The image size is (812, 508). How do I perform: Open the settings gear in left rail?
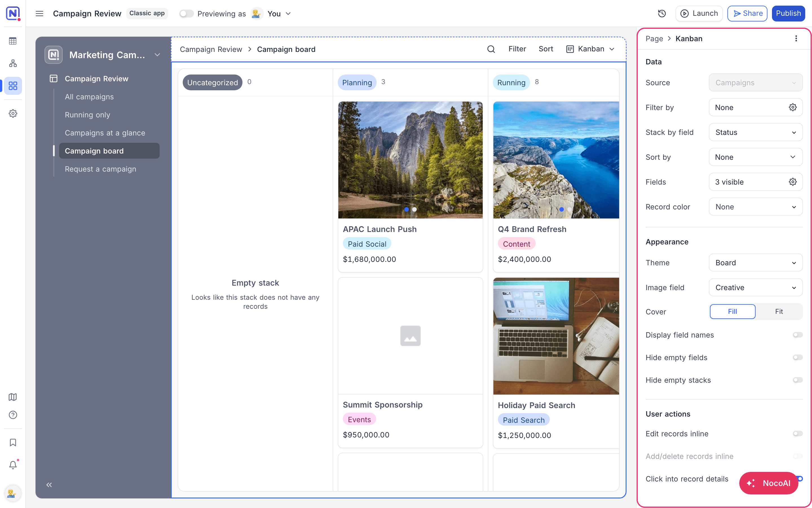pyautogui.click(x=13, y=113)
